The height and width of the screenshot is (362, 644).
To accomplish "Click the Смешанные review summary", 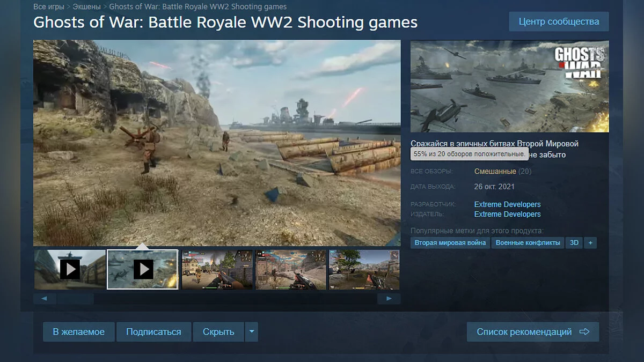I will (x=495, y=172).
